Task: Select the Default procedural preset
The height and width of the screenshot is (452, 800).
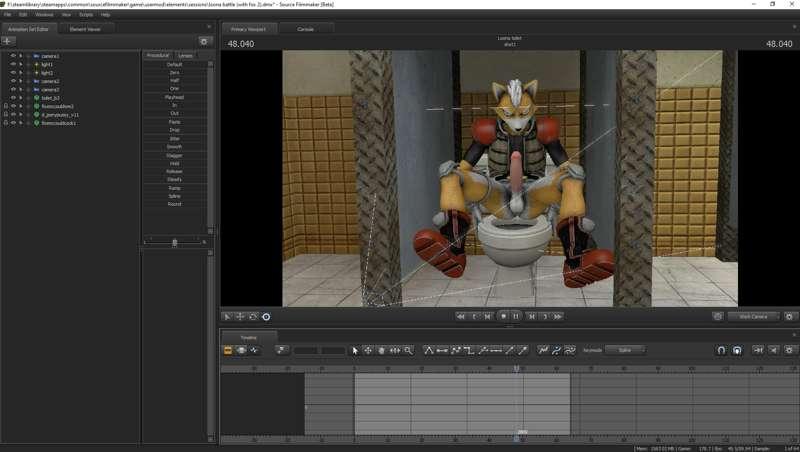Action: (x=174, y=64)
